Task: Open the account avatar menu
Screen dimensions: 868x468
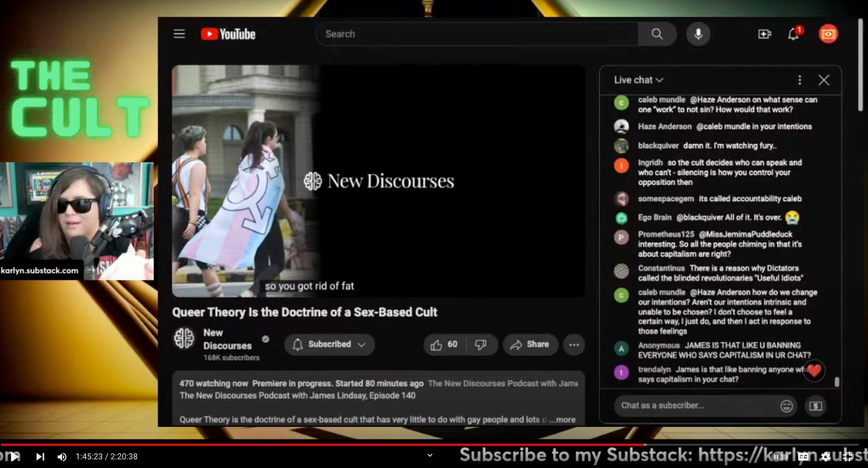Action: click(828, 34)
